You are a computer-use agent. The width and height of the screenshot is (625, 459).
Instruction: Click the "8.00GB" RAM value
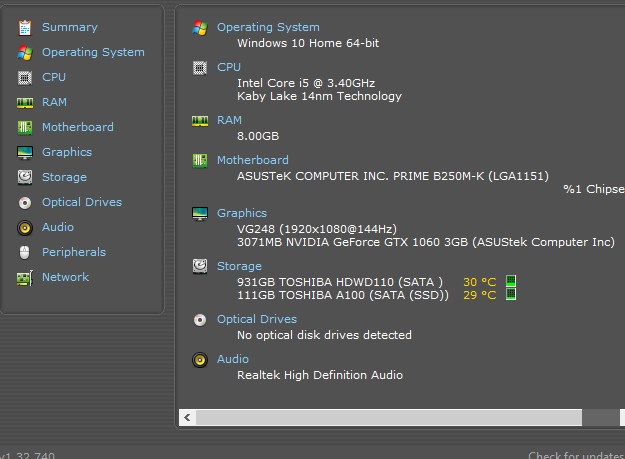(258, 136)
